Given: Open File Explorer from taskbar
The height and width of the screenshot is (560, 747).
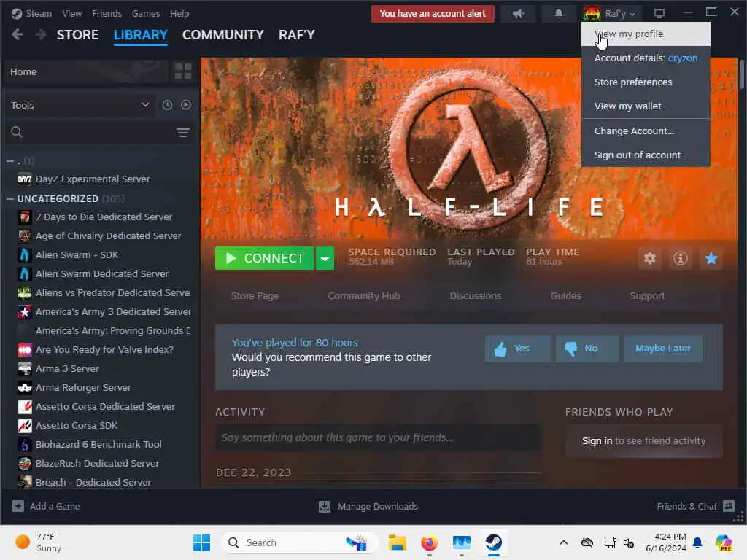Looking at the screenshot, I should click(x=397, y=542).
